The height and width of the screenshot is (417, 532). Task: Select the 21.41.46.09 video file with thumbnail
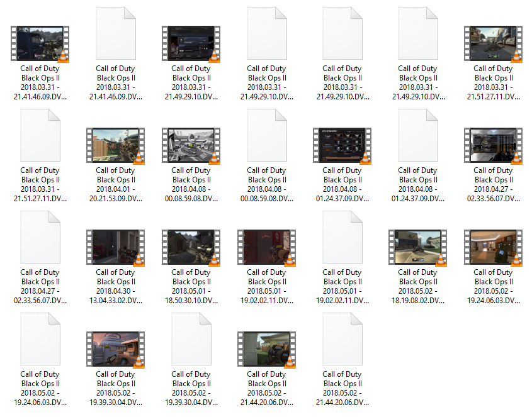point(40,44)
